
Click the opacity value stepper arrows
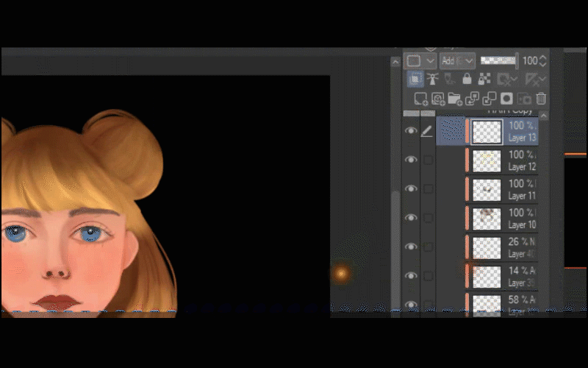coord(543,61)
